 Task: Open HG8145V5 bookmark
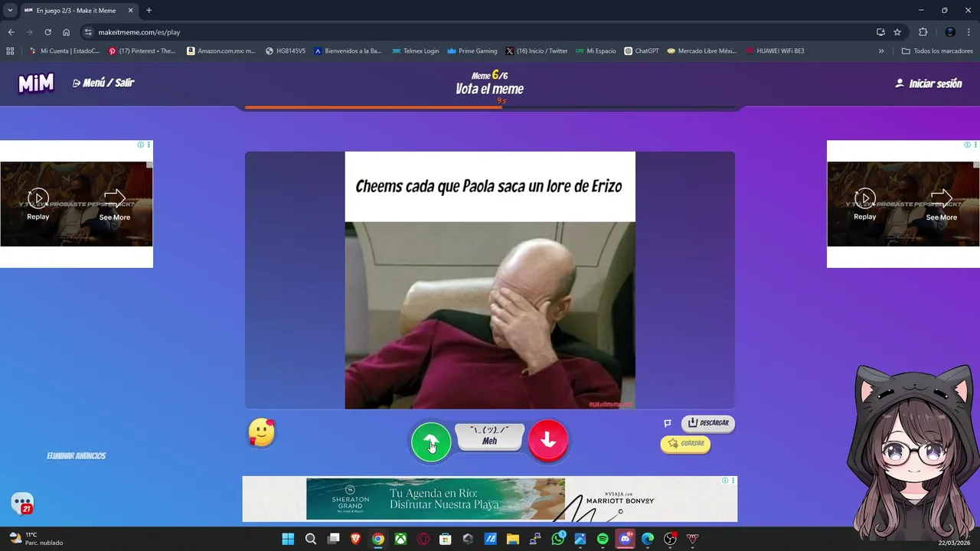pyautogui.click(x=286, y=51)
